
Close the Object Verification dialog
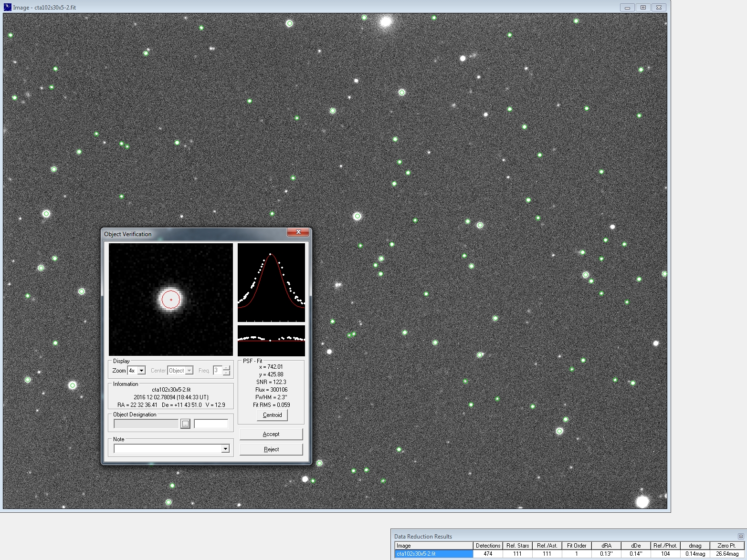coord(298,232)
